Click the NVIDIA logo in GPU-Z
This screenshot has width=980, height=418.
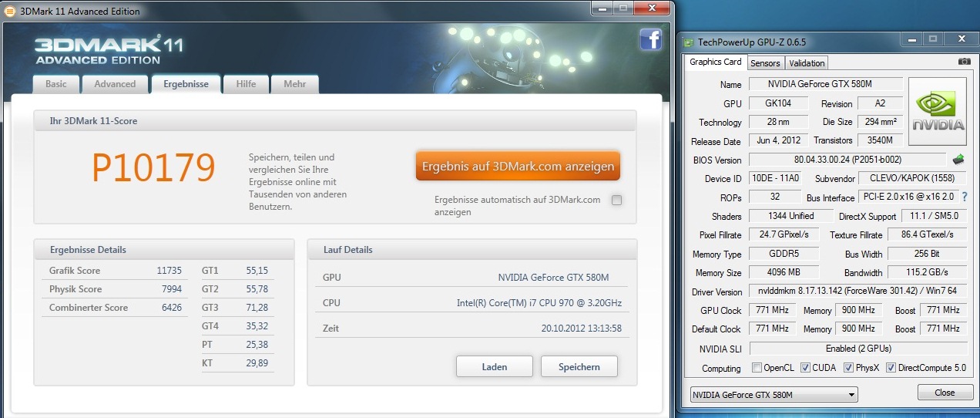click(938, 111)
